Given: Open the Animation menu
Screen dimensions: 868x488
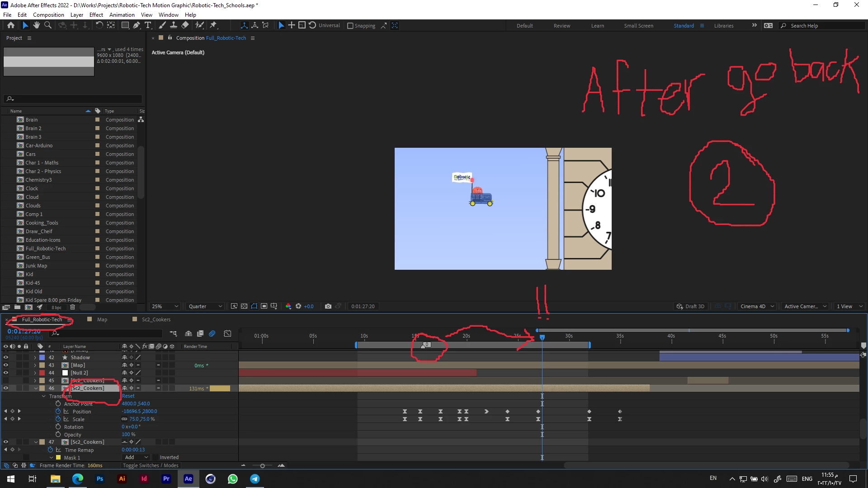Looking at the screenshot, I should coord(122,14).
